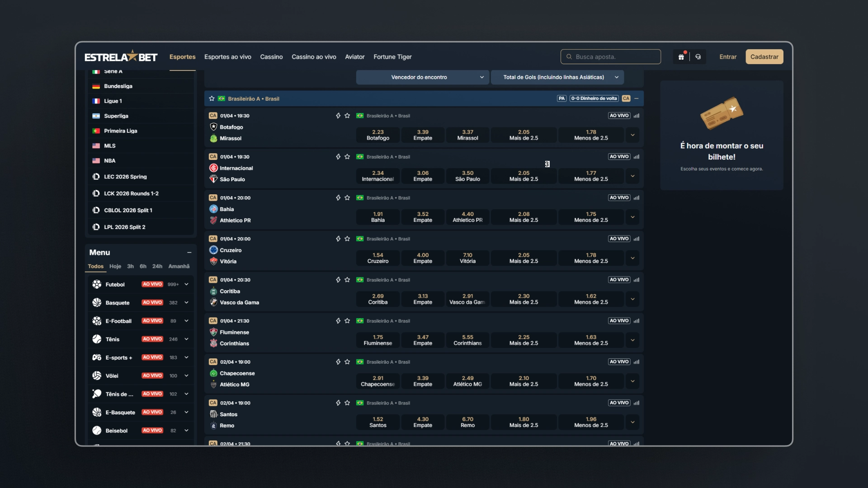Open statistics icon for Botafogo match
Image resolution: width=868 pixels, height=488 pixels.
[x=637, y=116]
